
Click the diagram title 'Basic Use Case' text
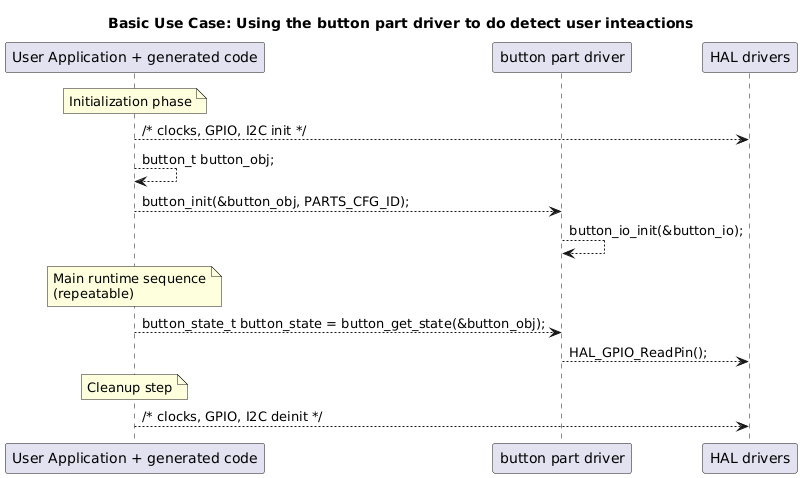click(x=400, y=22)
